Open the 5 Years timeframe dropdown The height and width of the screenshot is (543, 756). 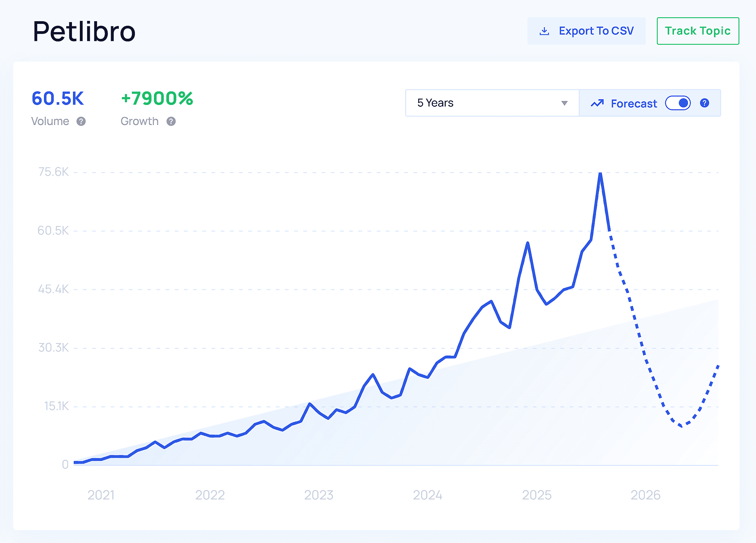[491, 103]
